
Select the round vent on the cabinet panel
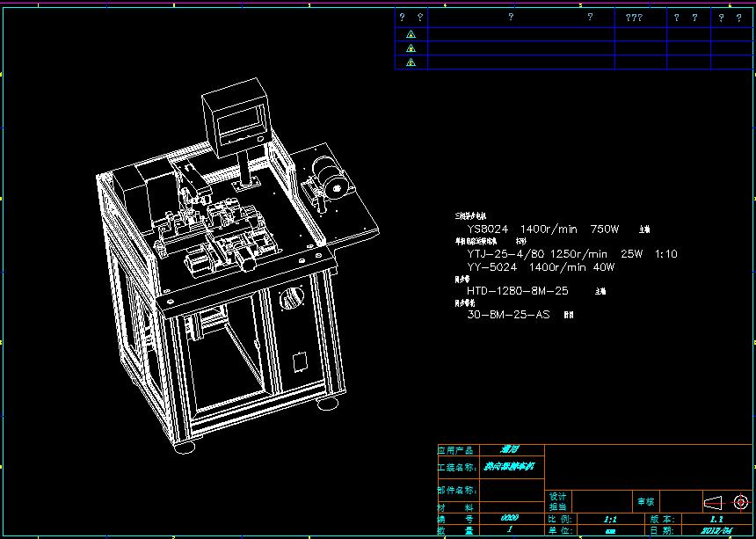coord(291,298)
